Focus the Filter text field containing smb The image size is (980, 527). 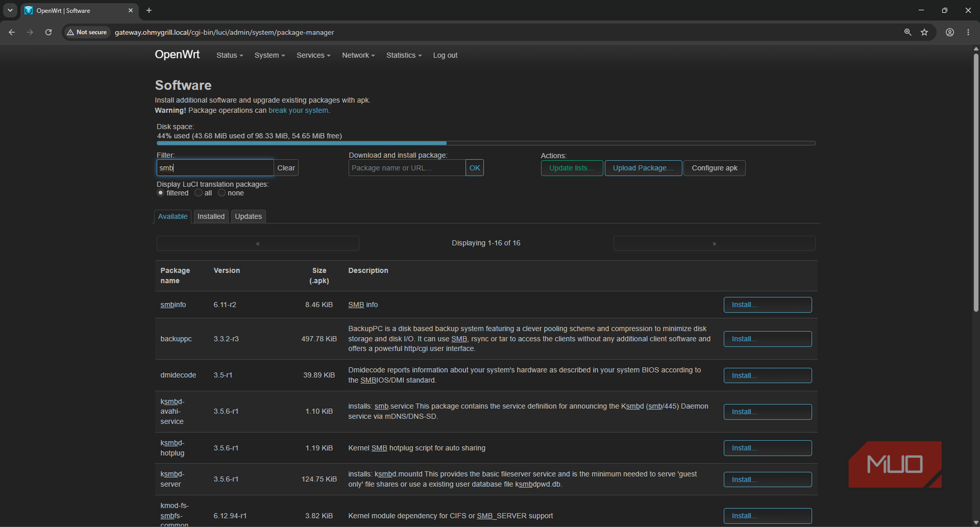pyautogui.click(x=215, y=168)
